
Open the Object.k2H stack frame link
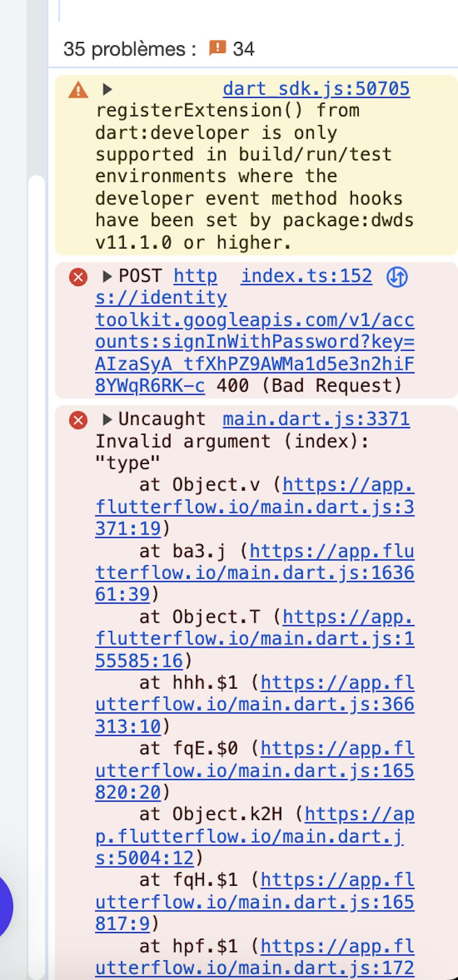pos(255,836)
